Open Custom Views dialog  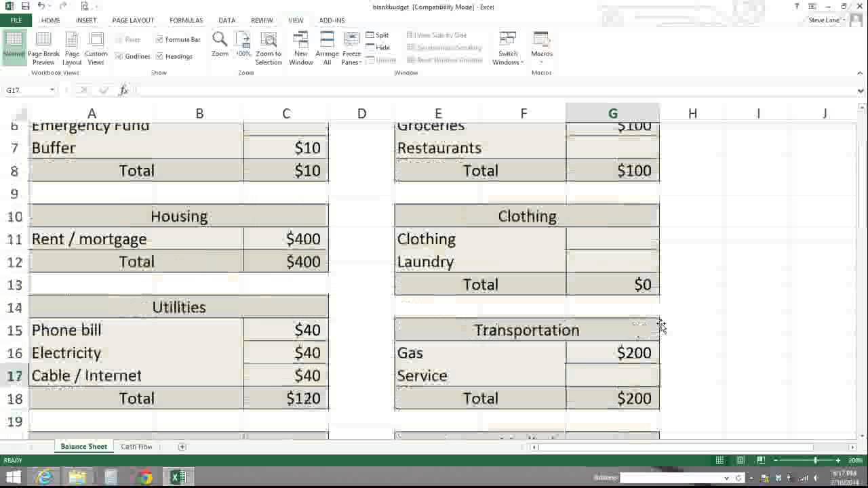pos(96,49)
